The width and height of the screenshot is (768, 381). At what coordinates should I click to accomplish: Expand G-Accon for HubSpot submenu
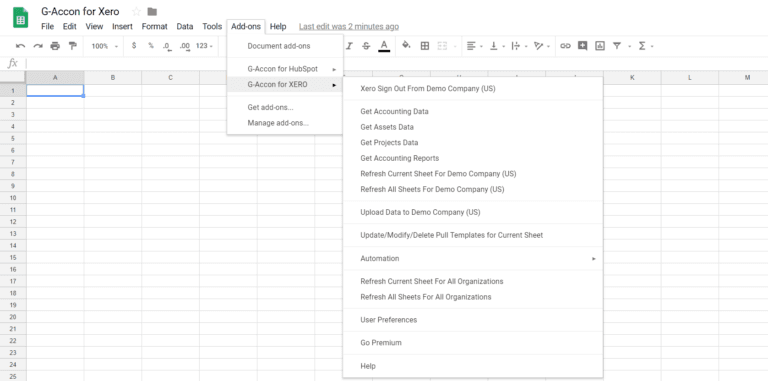pyautogui.click(x=285, y=69)
